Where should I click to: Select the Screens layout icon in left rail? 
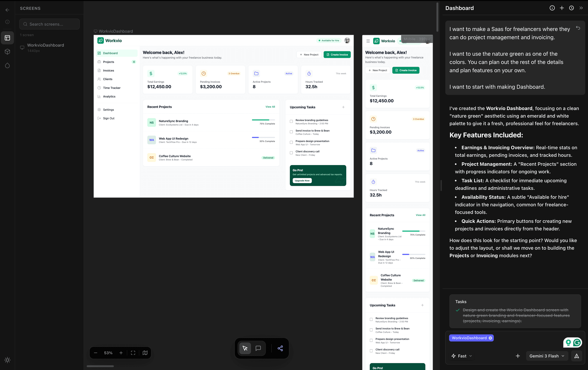pos(7,38)
